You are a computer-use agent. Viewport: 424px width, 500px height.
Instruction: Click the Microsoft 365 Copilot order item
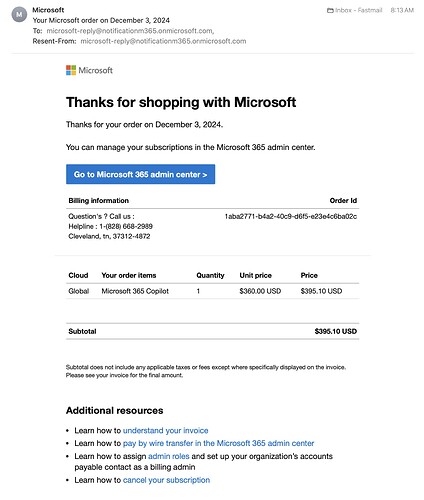pos(135,291)
